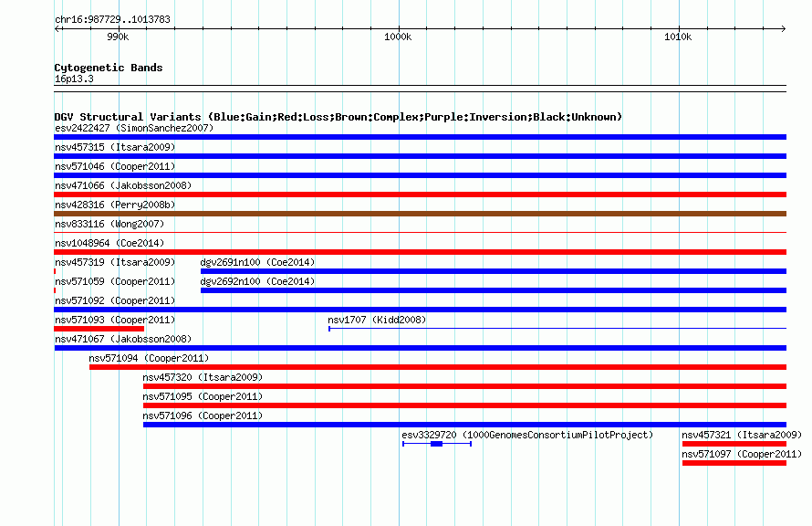Click the Cytogenetic Bands track title

click(x=109, y=68)
